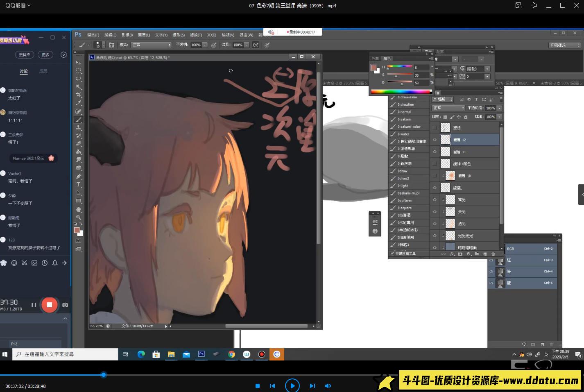This screenshot has width=584, height=392.
Task: Open the brush preset picker arrow
Action: point(103,45)
